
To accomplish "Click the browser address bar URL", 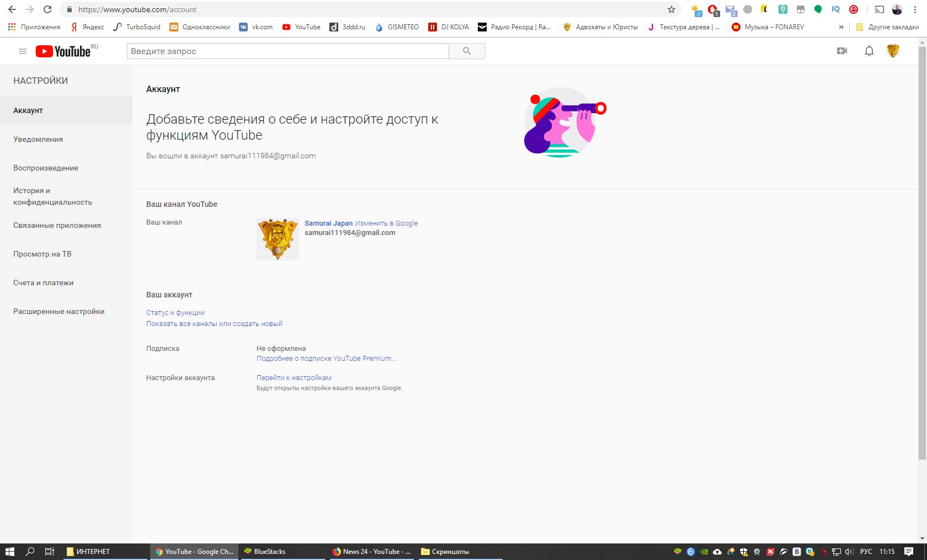I will 137,9.
